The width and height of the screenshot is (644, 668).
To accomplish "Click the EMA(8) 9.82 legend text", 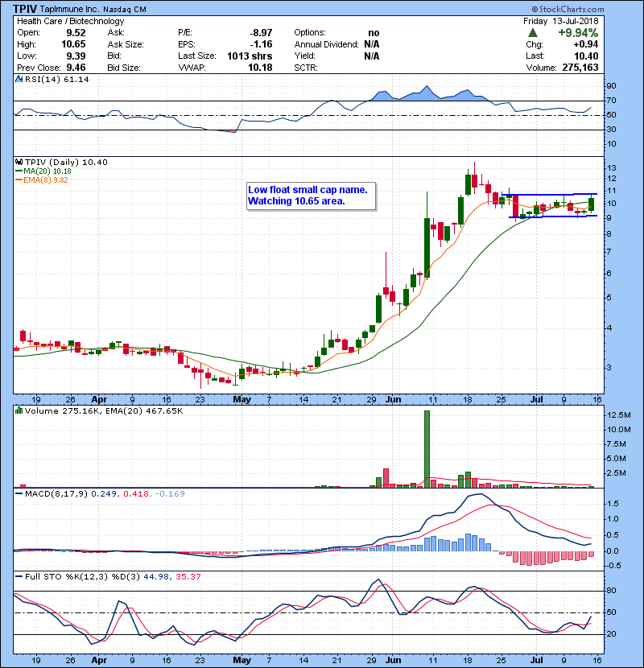I will pos(46,180).
